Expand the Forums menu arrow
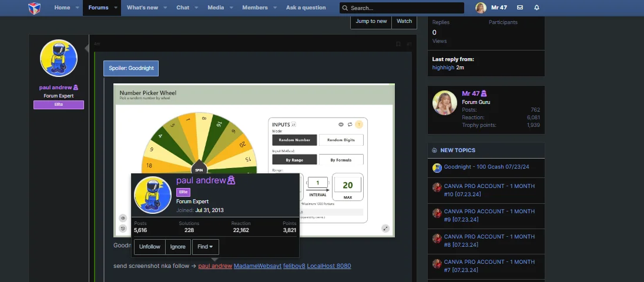This screenshot has width=644, height=282. click(x=116, y=8)
